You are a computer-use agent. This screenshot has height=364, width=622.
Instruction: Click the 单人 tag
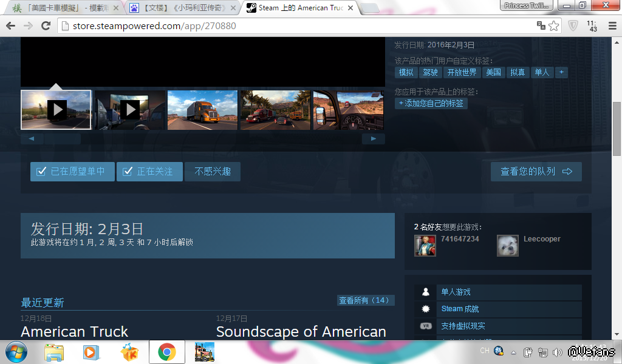[542, 72]
